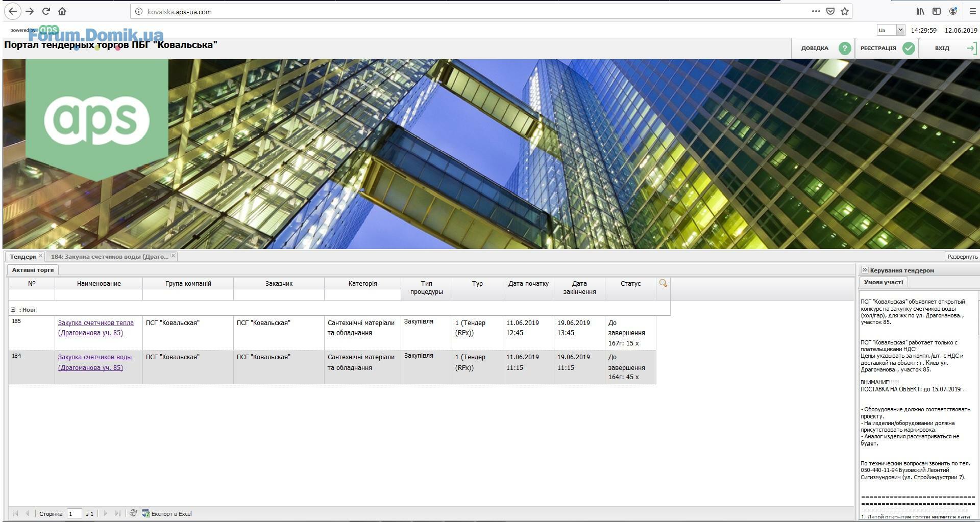Screen dimensions: 980x522
Task: Click the Група компаній filter field
Action: click(188, 295)
